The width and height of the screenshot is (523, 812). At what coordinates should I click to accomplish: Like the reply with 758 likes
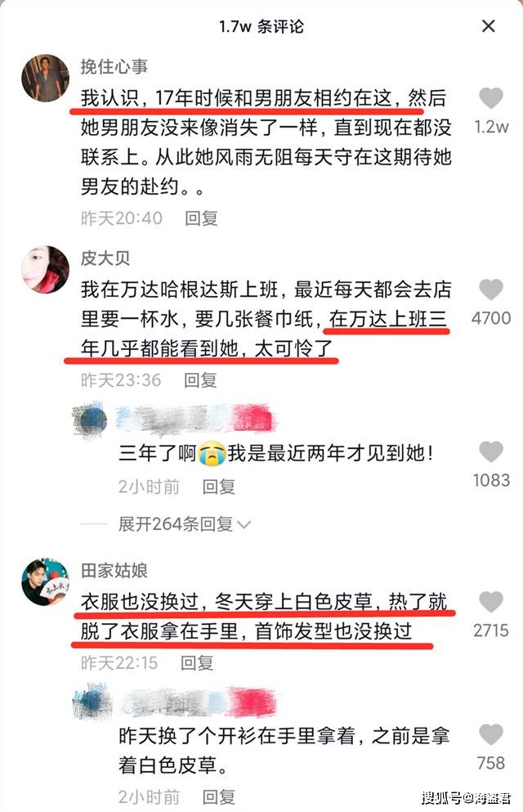pos(491,735)
